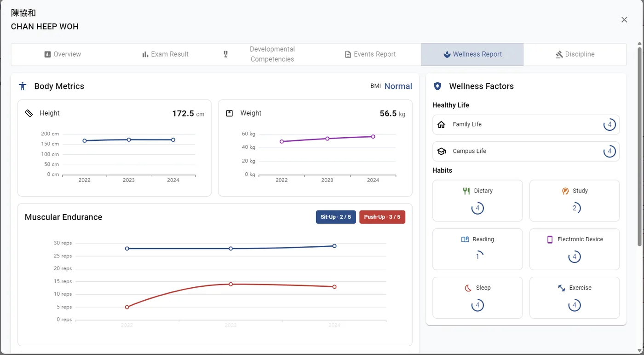Screen dimensions: 644x355
Task: Open the Developmental Competencies tab
Action: (x=267, y=54)
